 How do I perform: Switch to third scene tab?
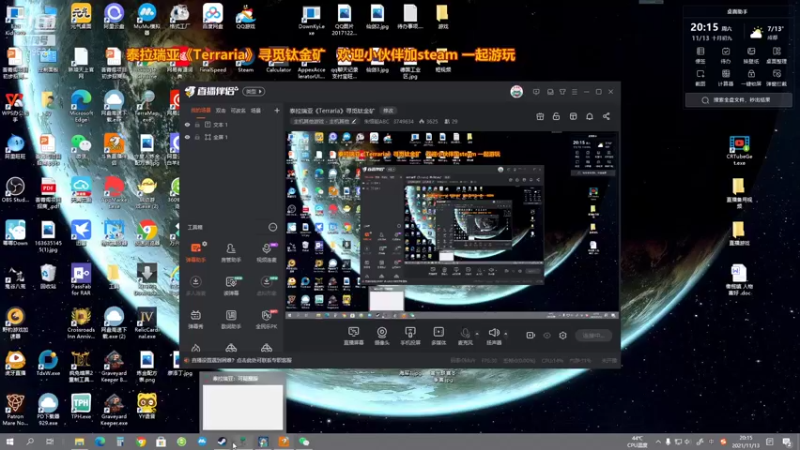click(238, 110)
